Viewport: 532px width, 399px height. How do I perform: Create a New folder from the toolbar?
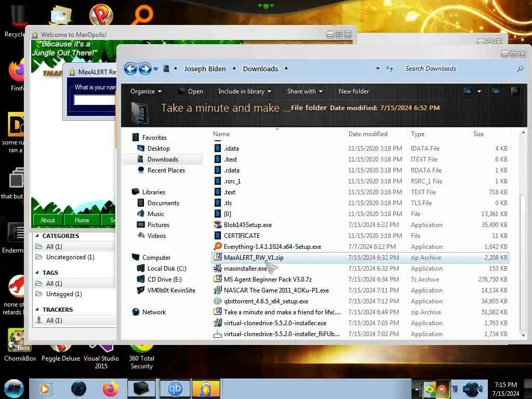[353, 91]
